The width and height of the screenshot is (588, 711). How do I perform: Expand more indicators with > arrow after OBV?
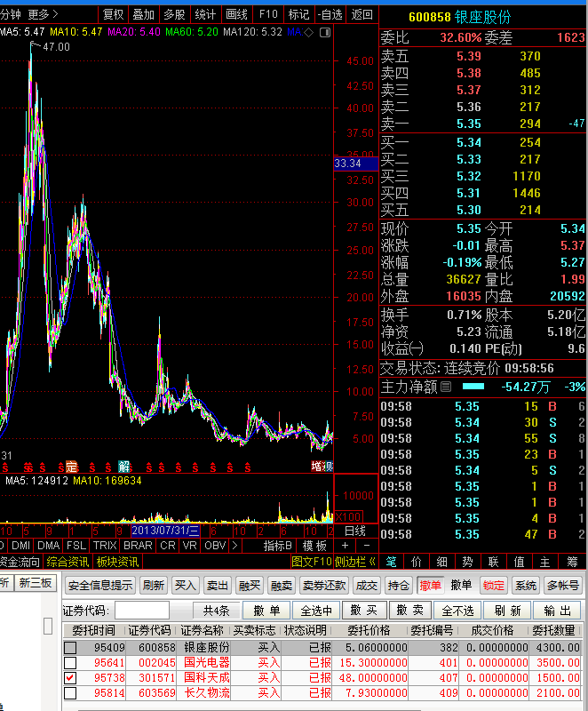[x=234, y=546]
